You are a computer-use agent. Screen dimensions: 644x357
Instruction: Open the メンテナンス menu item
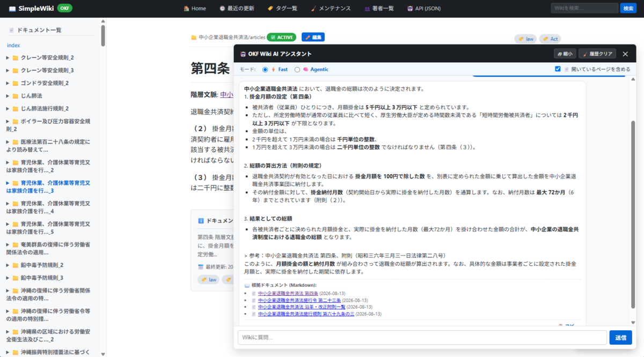(330, 9)
